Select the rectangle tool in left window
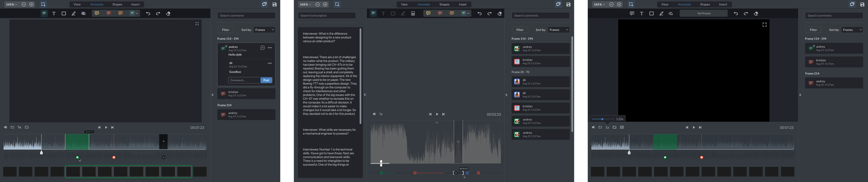 [x=64, y=14]
